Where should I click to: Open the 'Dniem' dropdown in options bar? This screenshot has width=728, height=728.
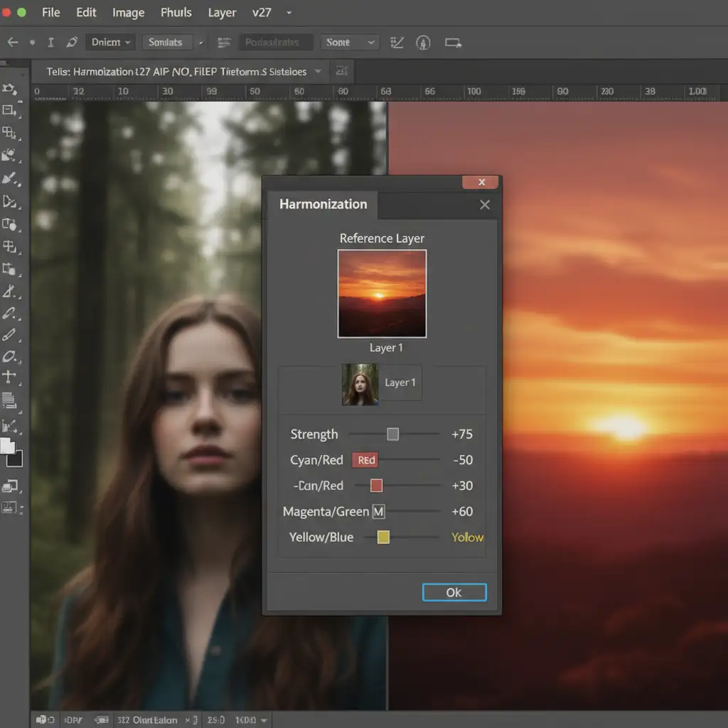coord(111,43)
